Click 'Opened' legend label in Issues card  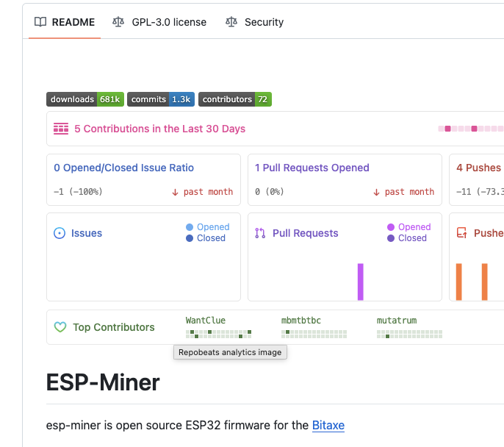[x=213, y=227]
